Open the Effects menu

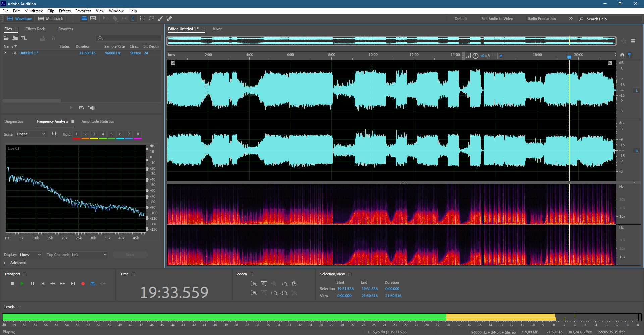point(65,11)
